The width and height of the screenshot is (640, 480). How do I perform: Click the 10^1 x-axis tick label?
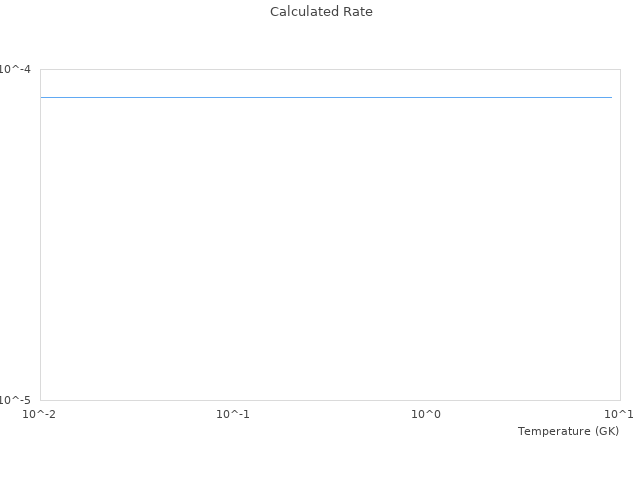(619, 414)
